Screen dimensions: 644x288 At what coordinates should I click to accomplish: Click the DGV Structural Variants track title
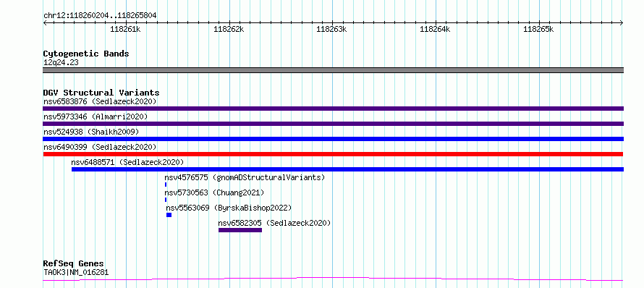click(101, 93)
